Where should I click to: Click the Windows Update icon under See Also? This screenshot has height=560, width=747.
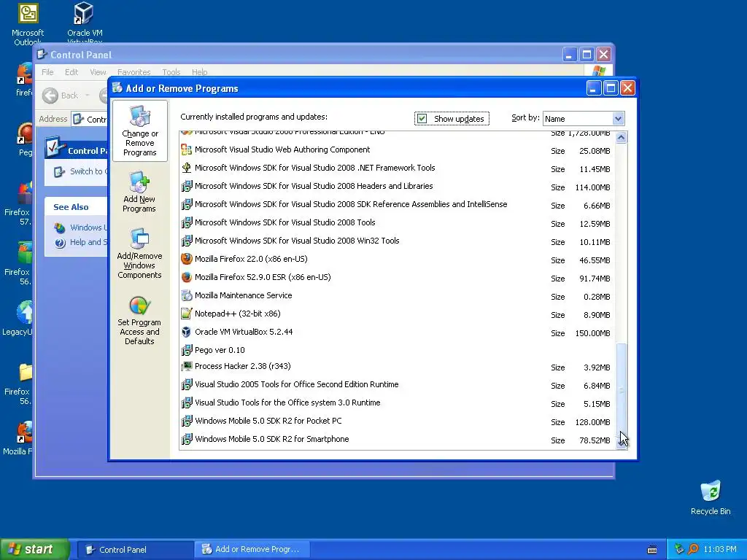(60, 227)
